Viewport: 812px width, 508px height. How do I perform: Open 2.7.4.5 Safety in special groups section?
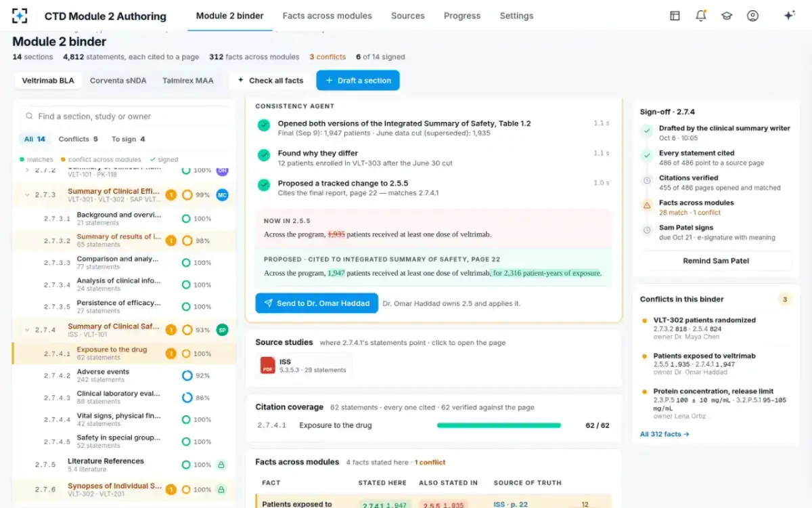(x=124, y=442)
